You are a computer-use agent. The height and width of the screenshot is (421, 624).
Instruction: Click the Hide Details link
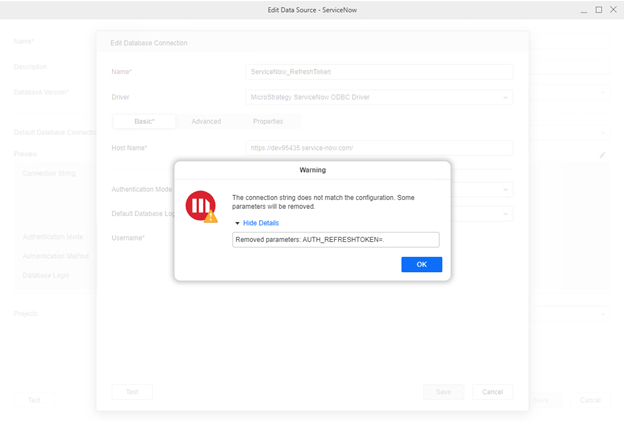coord(261,223)
